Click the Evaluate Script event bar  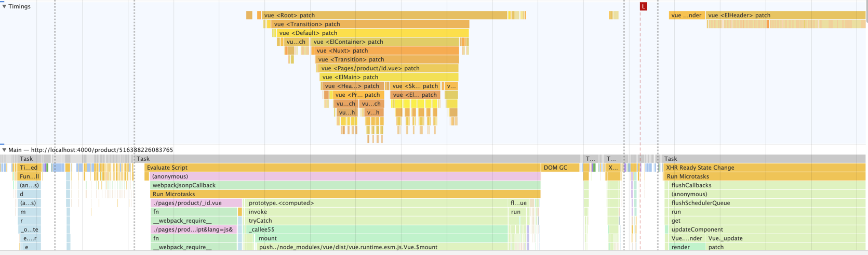click(x=343, y=168)
